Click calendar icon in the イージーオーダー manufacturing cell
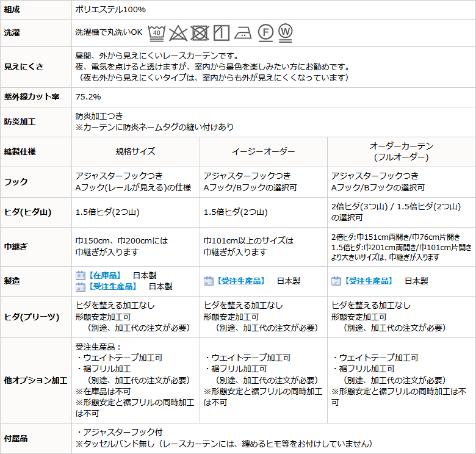Image resolution: width=476 pixels, height=454 pixels. [x=208, y=281]
